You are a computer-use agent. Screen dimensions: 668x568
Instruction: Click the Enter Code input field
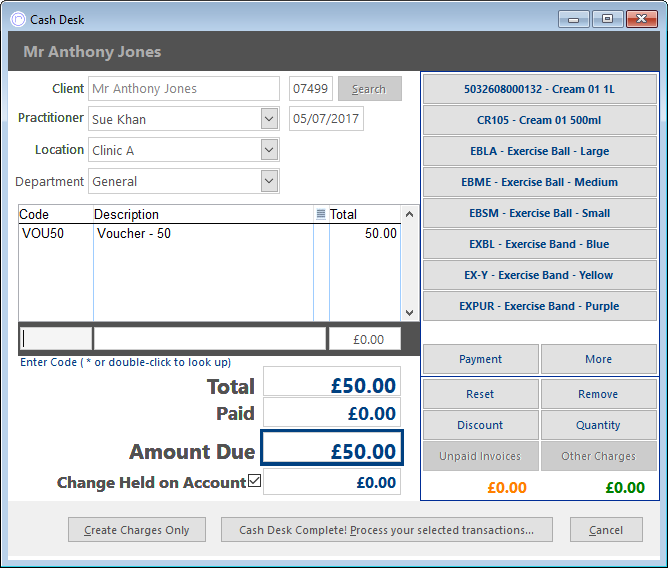55,339
